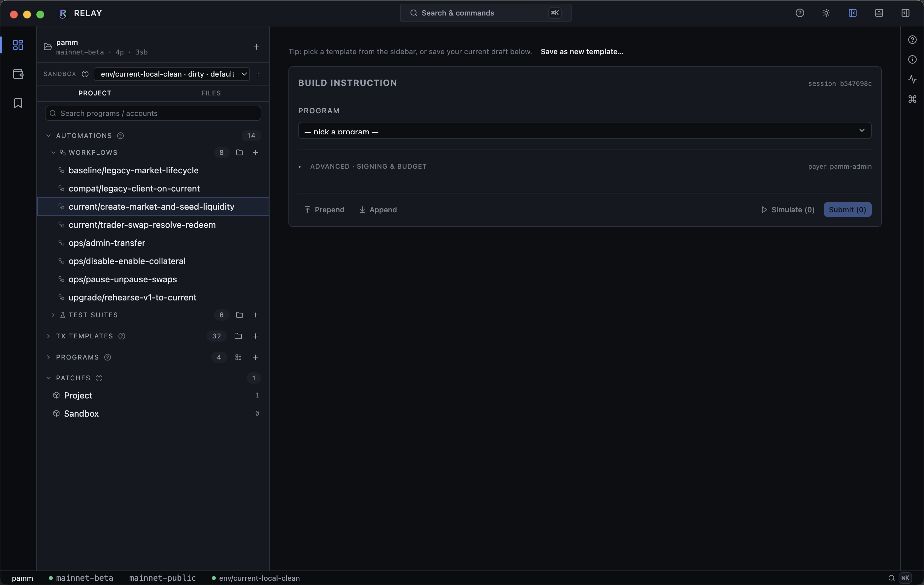Collapse the PATCHES section
Screen dimensions: 924x585
pos(49,378)
